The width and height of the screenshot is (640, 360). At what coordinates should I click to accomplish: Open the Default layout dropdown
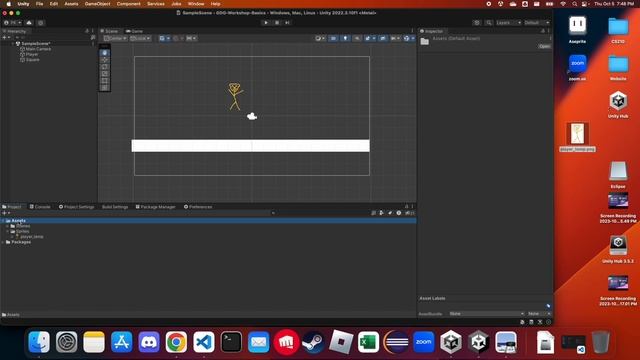click(537, 22)
